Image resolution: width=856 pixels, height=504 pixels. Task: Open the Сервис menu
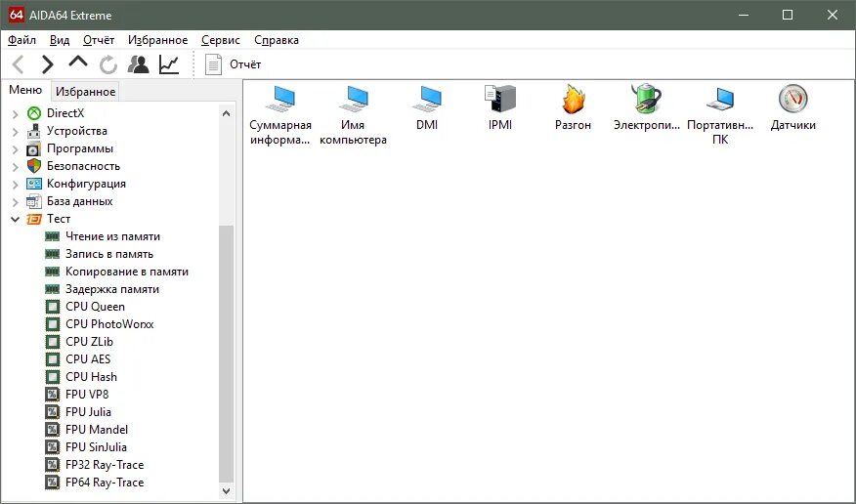(x=221, y=40)
